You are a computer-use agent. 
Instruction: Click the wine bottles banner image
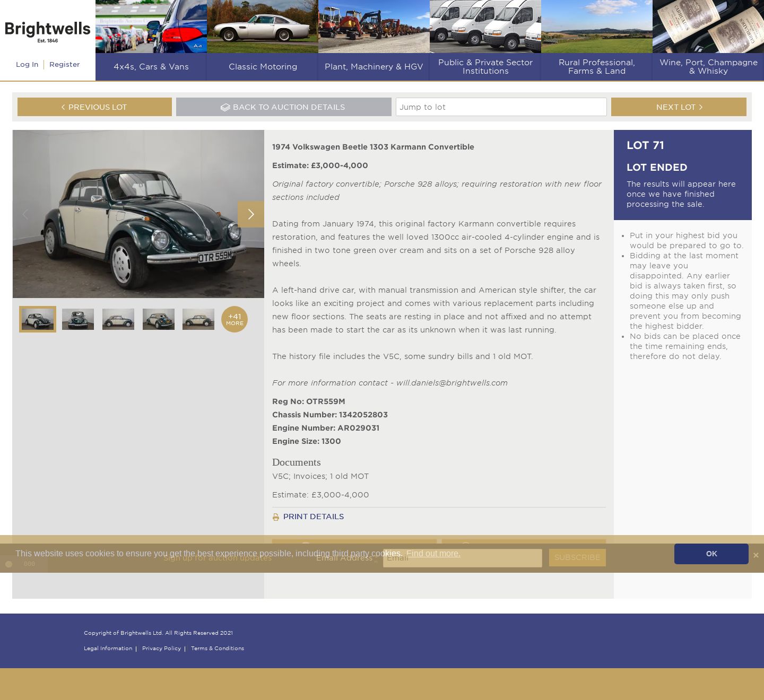pyautogui.click(x=708, y=27)
